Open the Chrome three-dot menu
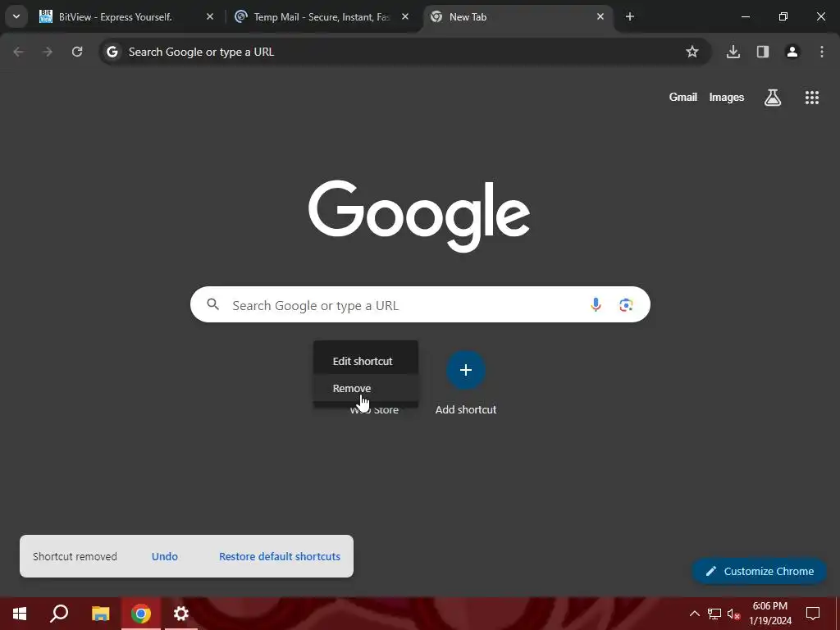The image size is (840, 630). click(x=822, y=52)
